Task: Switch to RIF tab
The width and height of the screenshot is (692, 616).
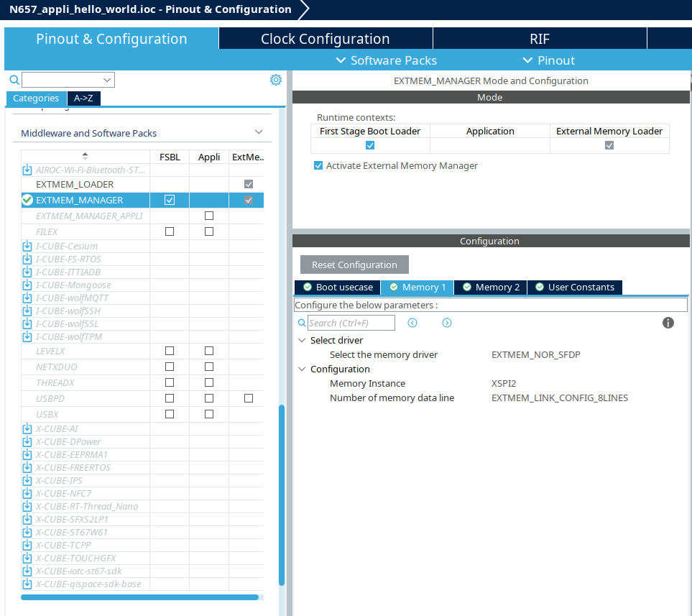Action: click(540, 39)
